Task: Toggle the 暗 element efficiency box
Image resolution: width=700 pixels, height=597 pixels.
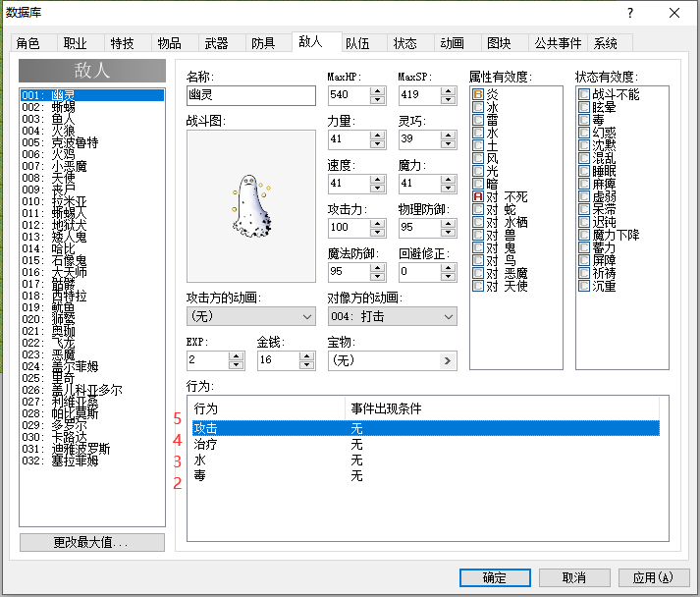Action: [x=478, y=184]
